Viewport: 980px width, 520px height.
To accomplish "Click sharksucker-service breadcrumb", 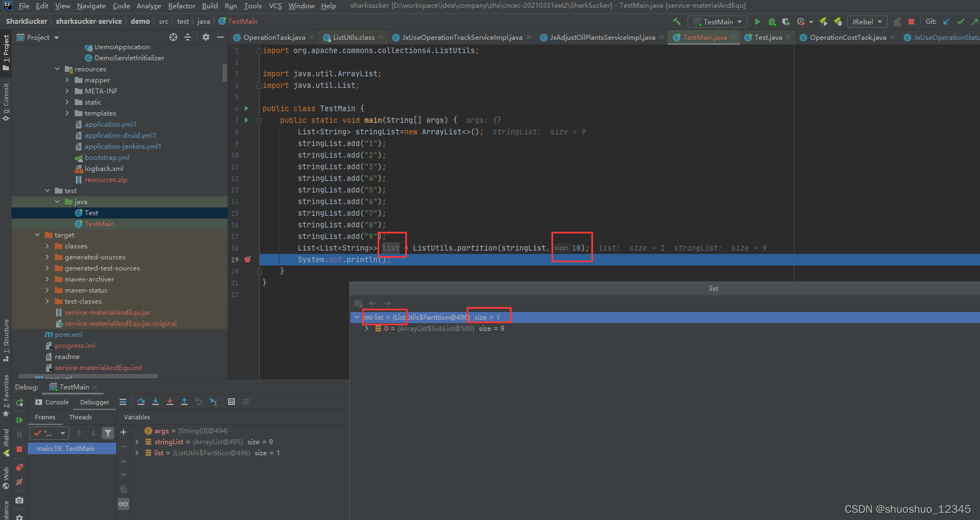I will pyautogui.click(x=89, y=22).
